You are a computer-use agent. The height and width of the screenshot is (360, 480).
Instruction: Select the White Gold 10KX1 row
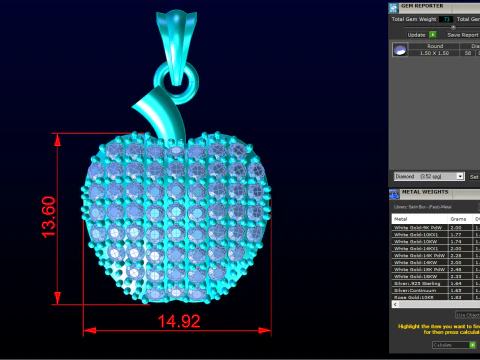pos(436,235)
